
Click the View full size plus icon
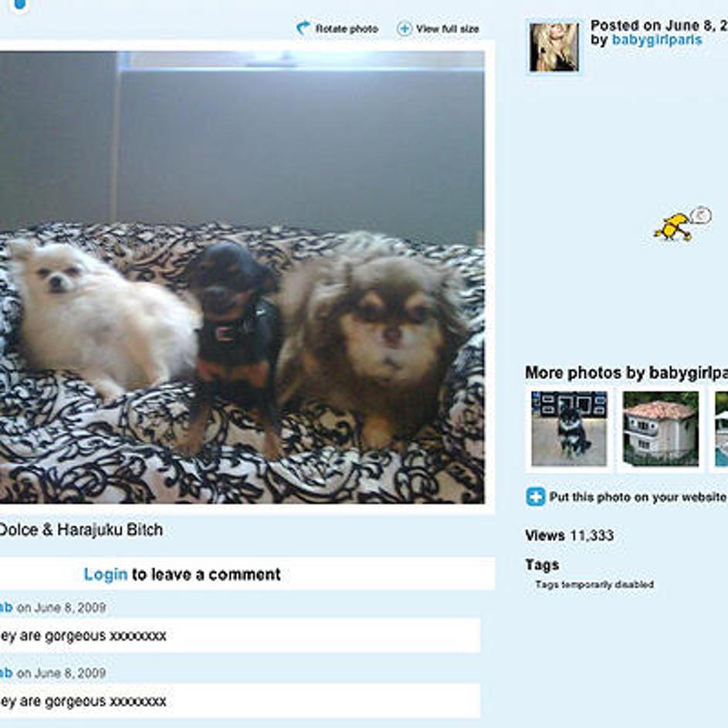[x=405, y=29]
